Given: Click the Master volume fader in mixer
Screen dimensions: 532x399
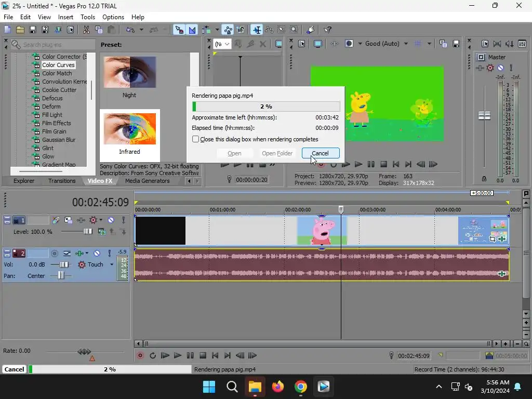Looking at the screenshot, I should pyautogui.click(x=484, y=115).
